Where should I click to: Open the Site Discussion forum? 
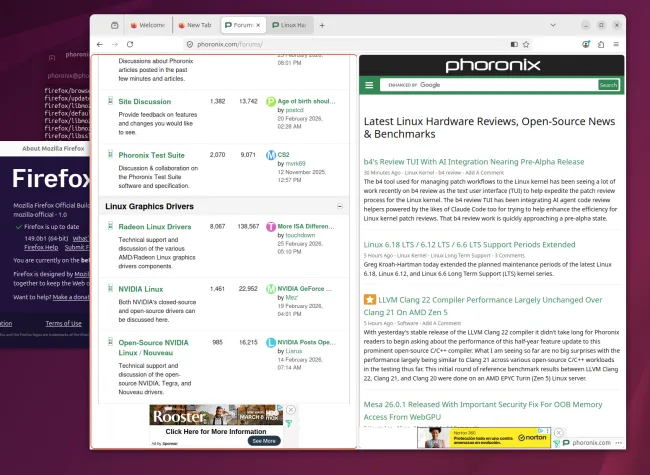point(145,102)
